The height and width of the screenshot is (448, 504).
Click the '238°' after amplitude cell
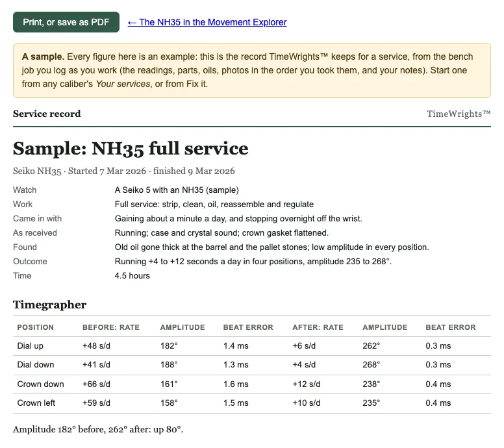pyautogui.click(x=372, y=384)
